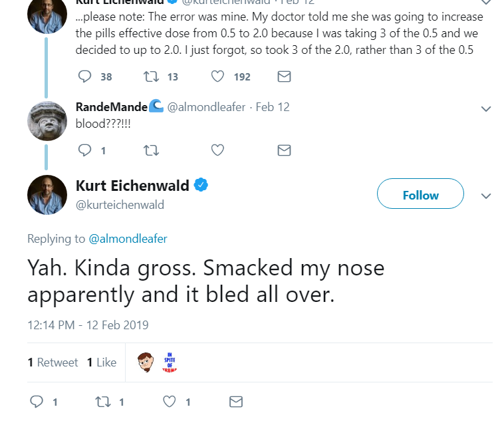
Task: Open the More menu on RandeMande's tweet
Action: (x=486, y=109)
